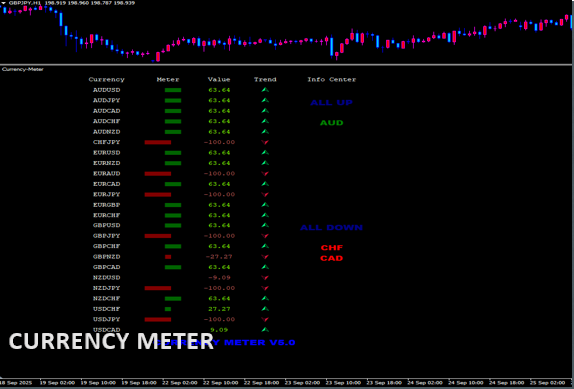Click the down trend arrow for EURJPY
This screenshot has width=574, height=389.
click(265, 194)
